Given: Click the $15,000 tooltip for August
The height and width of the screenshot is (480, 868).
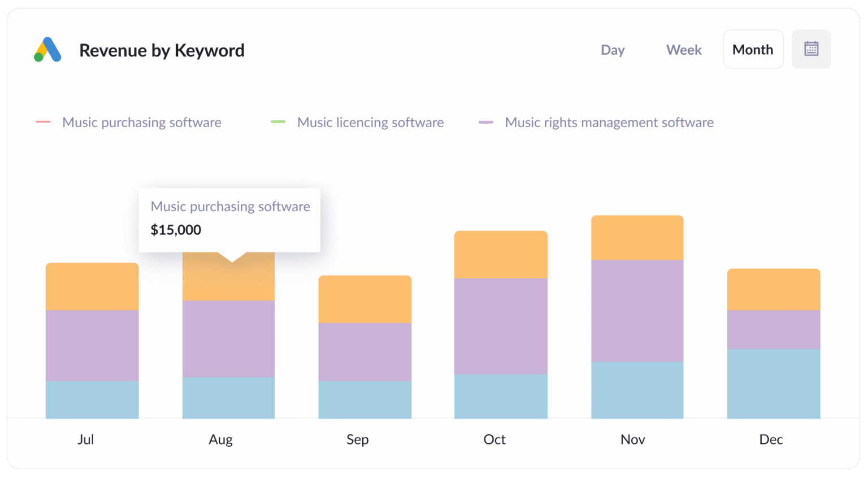Looking at the screenshot, I should 175,229.
